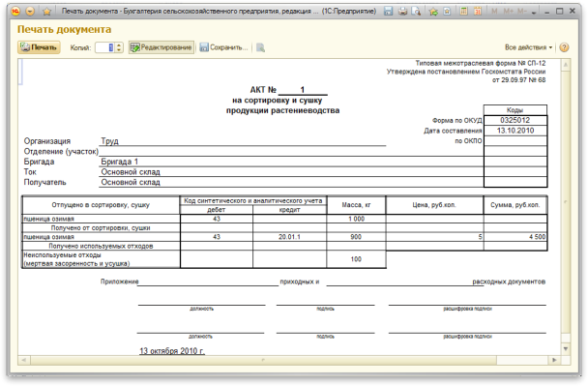The width and height of the screenshot is (588, 386).
Task: Click the organization value Труд
Action: point(109,141)
